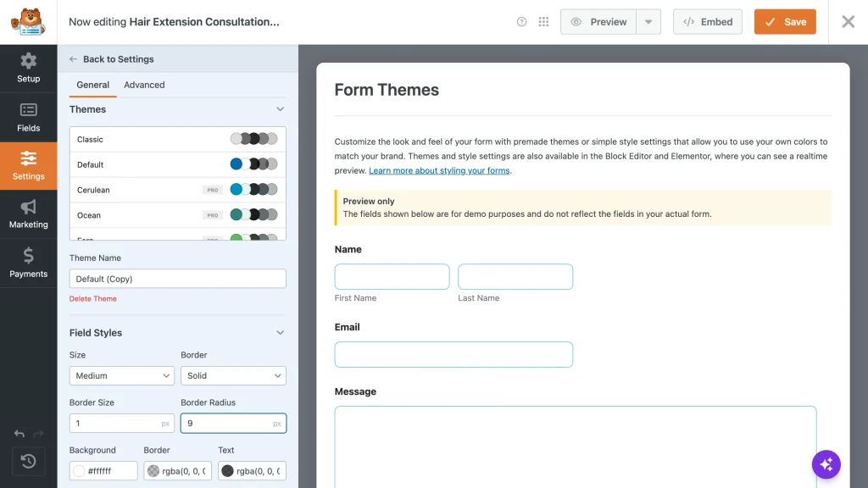
Task: Open the field Size dropdown
Action: pos(122,375)
